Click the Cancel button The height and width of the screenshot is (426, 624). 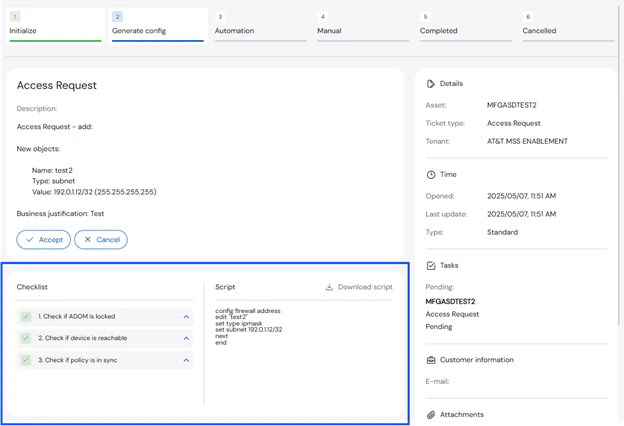click(x=101, y=240)
